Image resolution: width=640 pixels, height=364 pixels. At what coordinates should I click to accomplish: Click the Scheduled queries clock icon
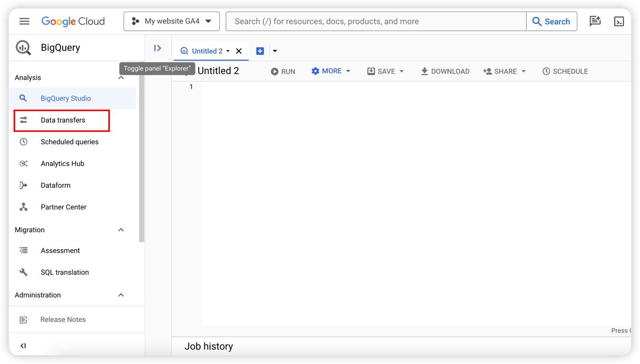[x=24, y=142]
